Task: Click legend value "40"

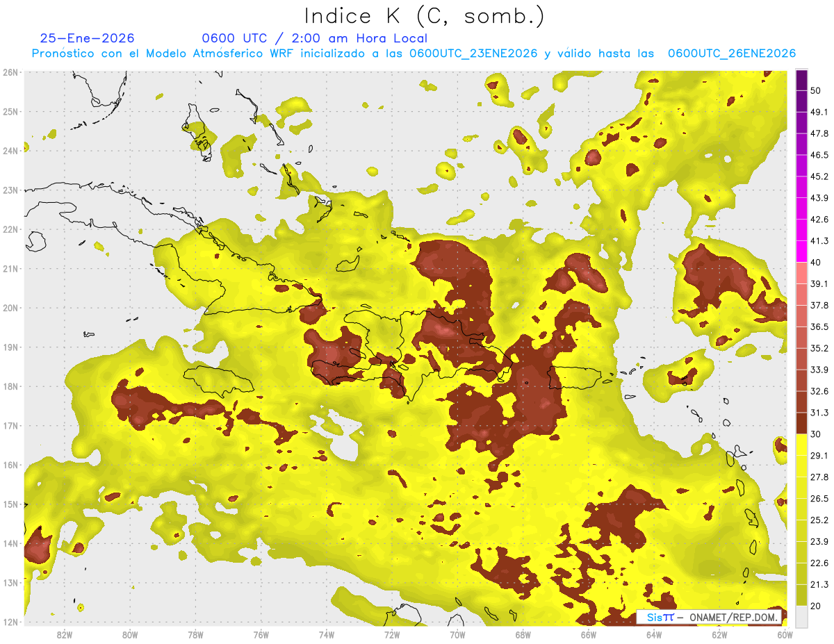Action: 816,263
